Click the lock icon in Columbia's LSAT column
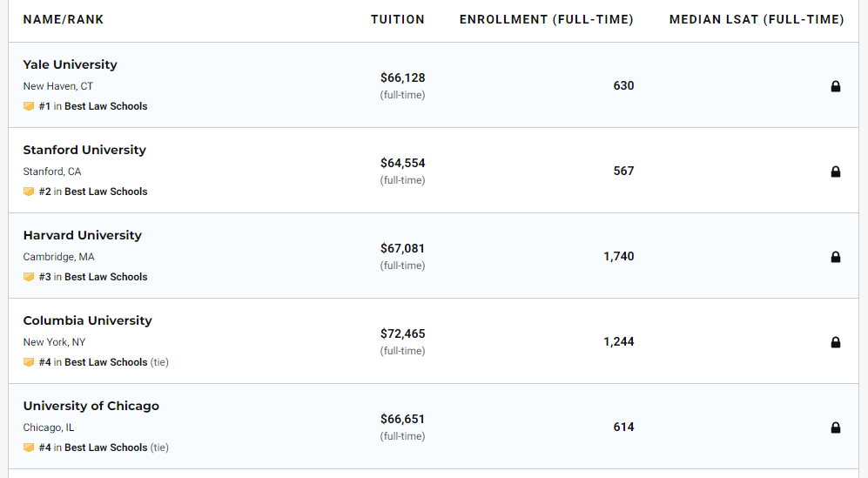This screenshot has height=478, width=868. [836, 342]
